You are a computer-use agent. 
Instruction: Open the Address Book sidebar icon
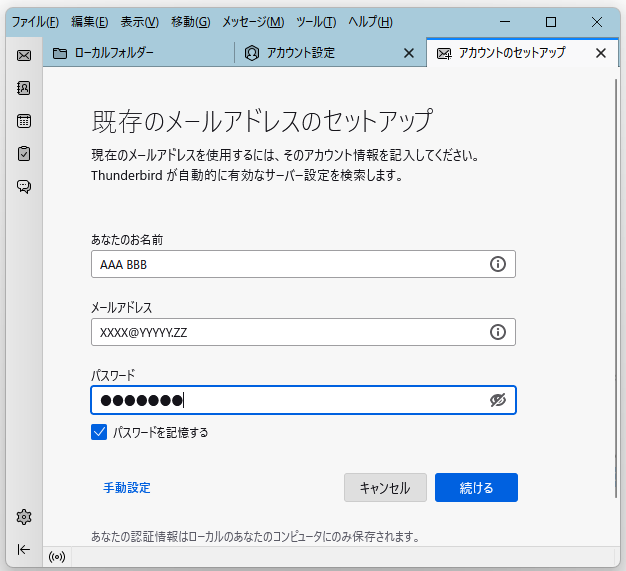pyautogui.click(x=24, y=88)
